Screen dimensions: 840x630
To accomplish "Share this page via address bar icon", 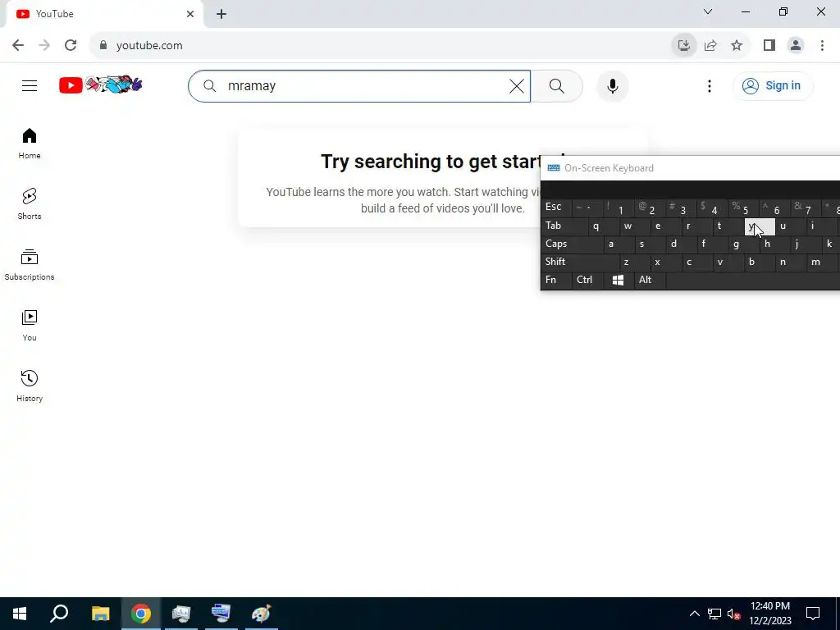I will pos(710,46).
